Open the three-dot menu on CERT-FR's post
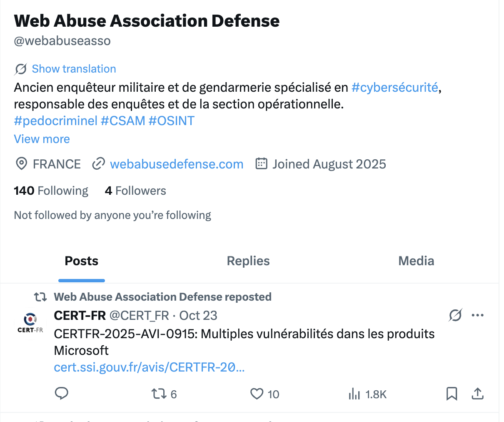 [x=477, y=316]
